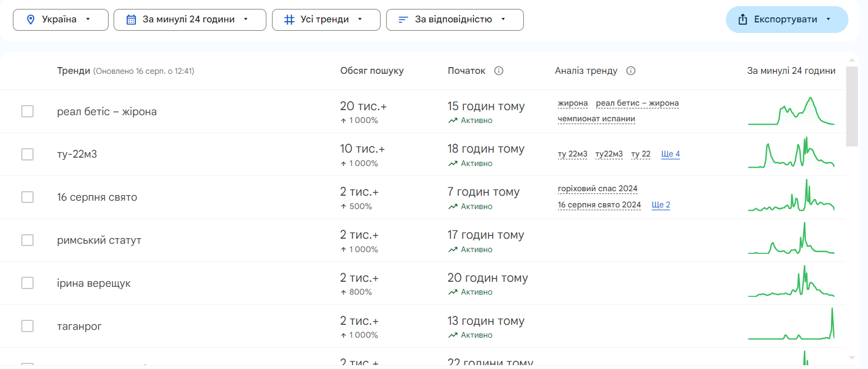Select checkbox for реал бетіс – жірона
868x369 pixels.
[27, 111]
